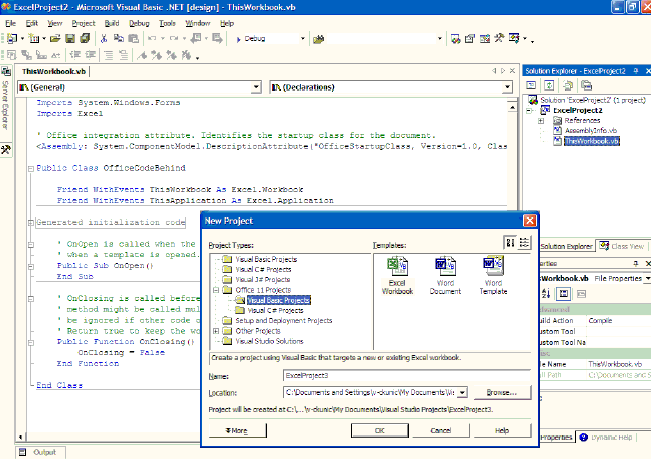Collapse the Public Class OfficeCodeBehind region

point(31,168)
